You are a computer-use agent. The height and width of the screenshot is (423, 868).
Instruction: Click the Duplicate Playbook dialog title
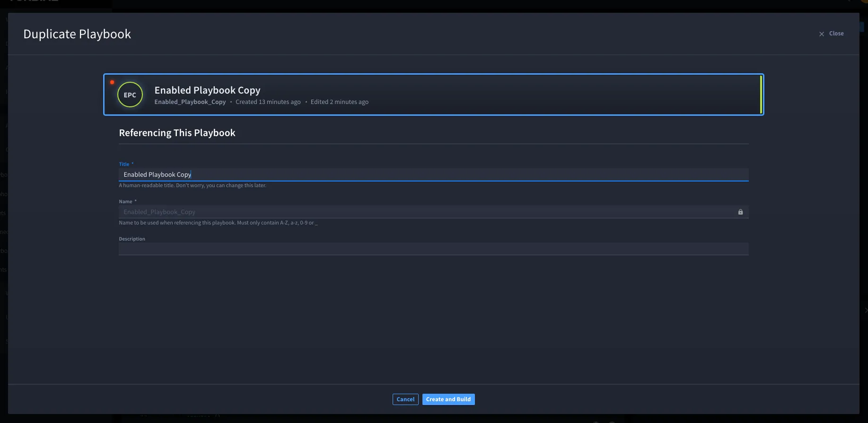pos(77,34)
